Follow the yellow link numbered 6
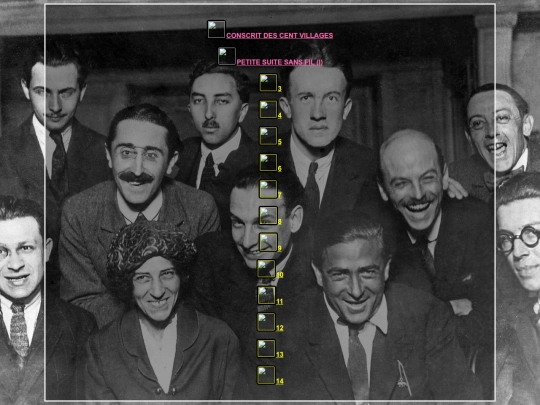The height and width of the screenshot is (405, 540). point(280,168)
